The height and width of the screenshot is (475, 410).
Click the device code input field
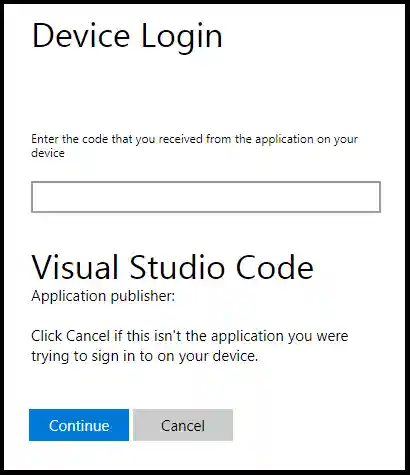[206, 197]
